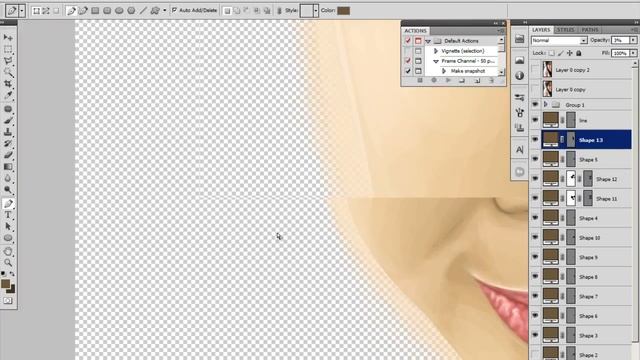This screenshot has height=360, width=640.
Task: Select the Quick Selection tool
Action: pyautogui.click(x=8, y=72)
